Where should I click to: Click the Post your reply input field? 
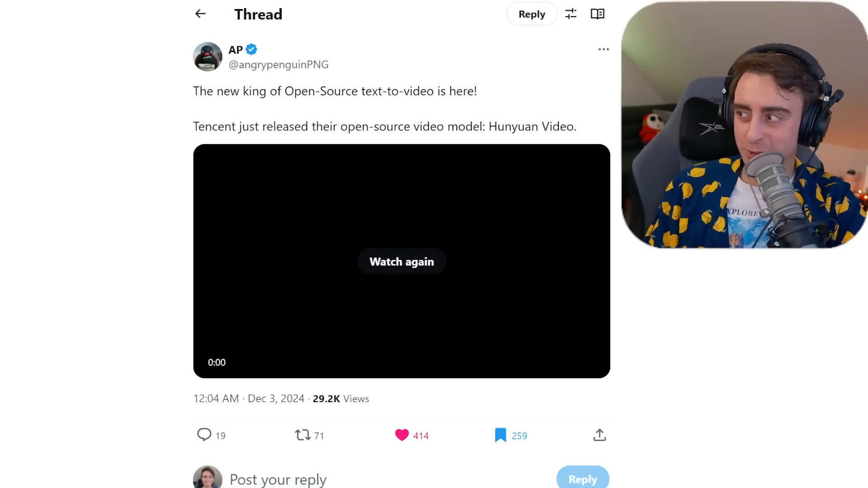tap(278, 479)
